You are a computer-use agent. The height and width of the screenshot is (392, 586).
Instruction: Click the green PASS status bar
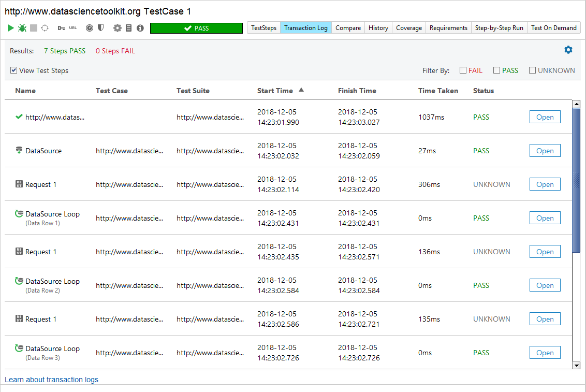coord(196,28)
